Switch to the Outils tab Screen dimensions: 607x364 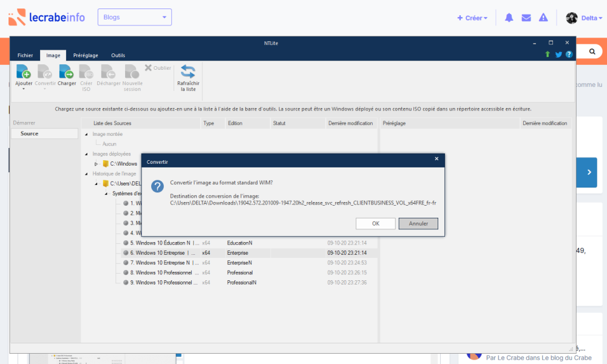click(x=118, y=55)
